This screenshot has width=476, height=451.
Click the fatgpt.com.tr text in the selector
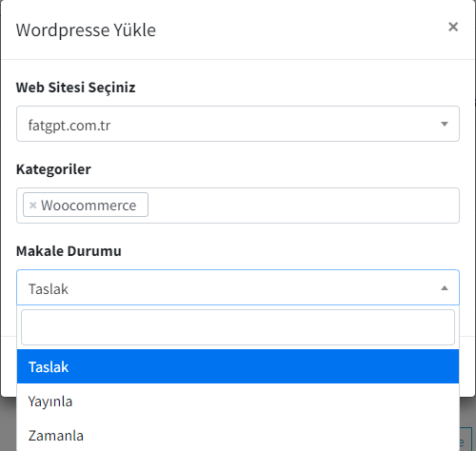(x=69, y=126)
